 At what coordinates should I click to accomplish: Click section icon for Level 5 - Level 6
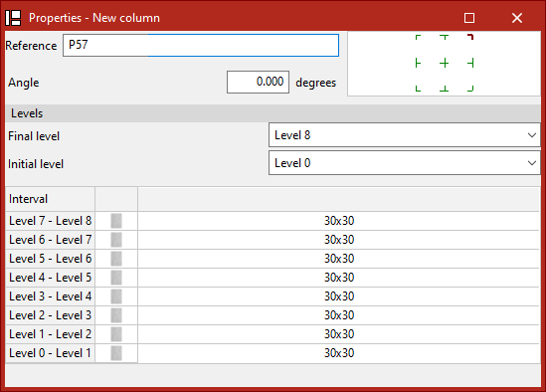pyautogui.click(x=116, y=259)
